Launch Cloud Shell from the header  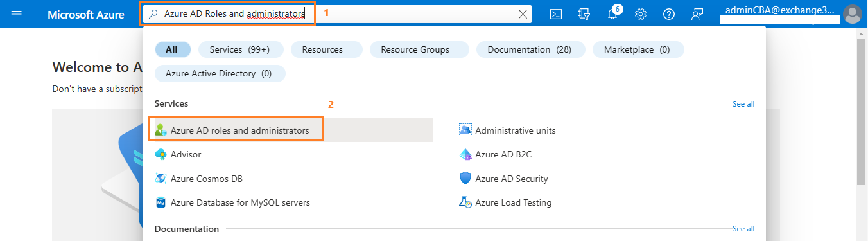tap(556, 14)
